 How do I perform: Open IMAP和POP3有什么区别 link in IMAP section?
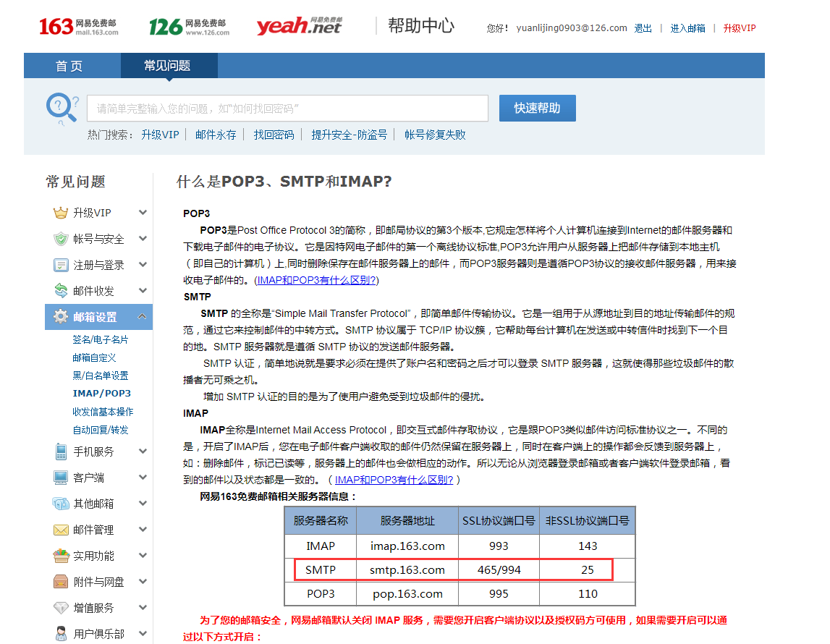coord(394,480)
